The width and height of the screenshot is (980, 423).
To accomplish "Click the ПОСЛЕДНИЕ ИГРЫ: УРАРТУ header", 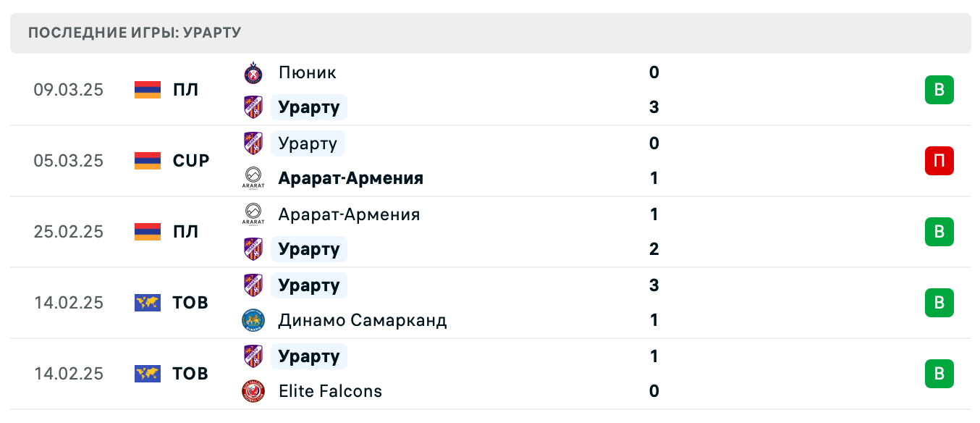I will [135, 32].
